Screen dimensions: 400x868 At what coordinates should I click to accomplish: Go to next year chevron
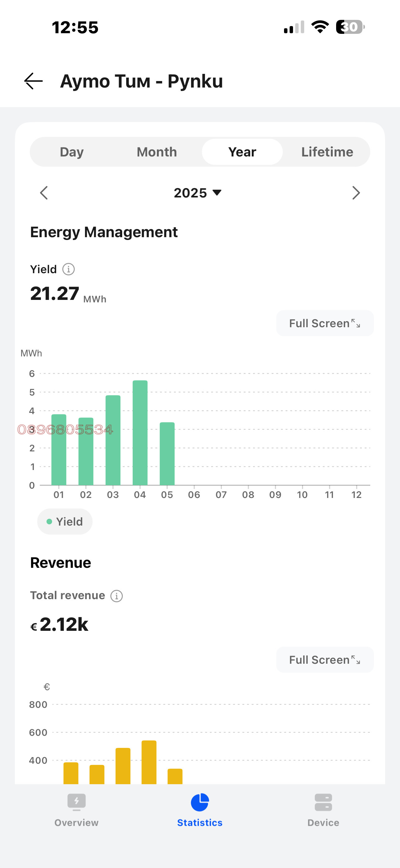pyautogui.click(x=356, y=193)
